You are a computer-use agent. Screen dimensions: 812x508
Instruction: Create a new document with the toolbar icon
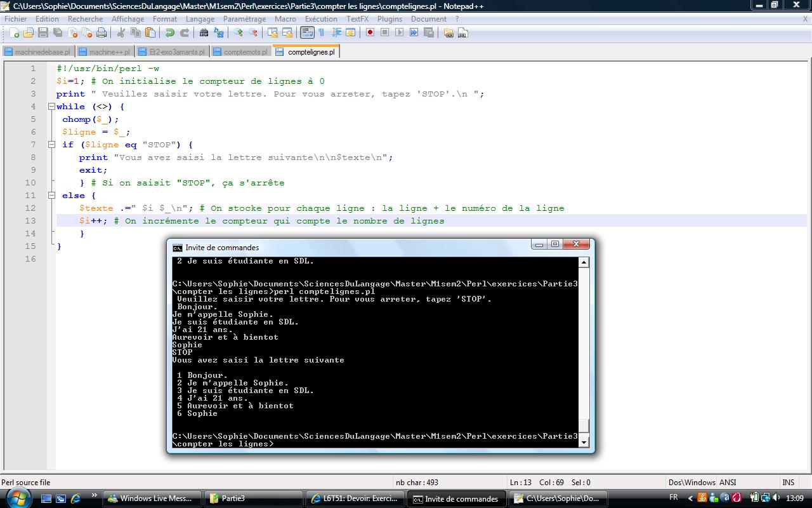click(14, 32)
